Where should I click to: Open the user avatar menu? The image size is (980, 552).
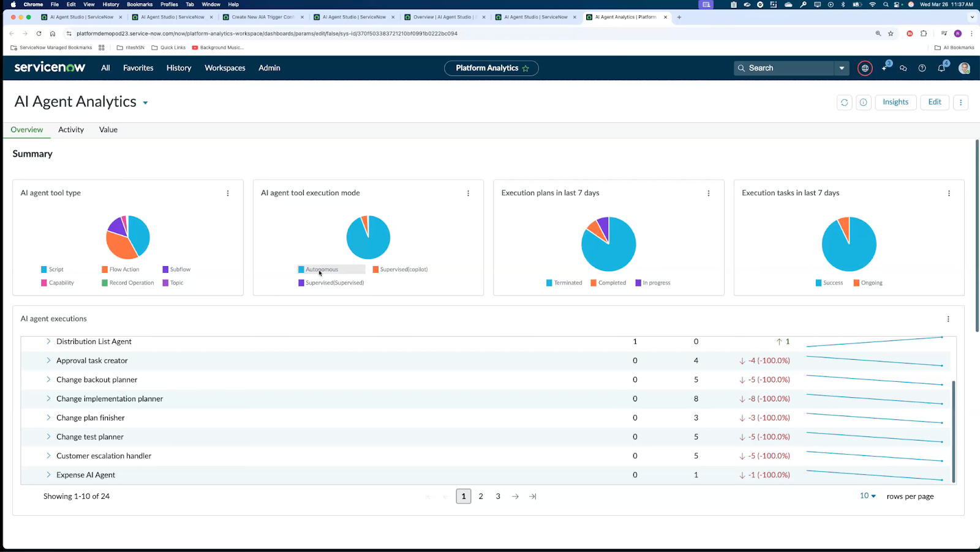(964, 68)
